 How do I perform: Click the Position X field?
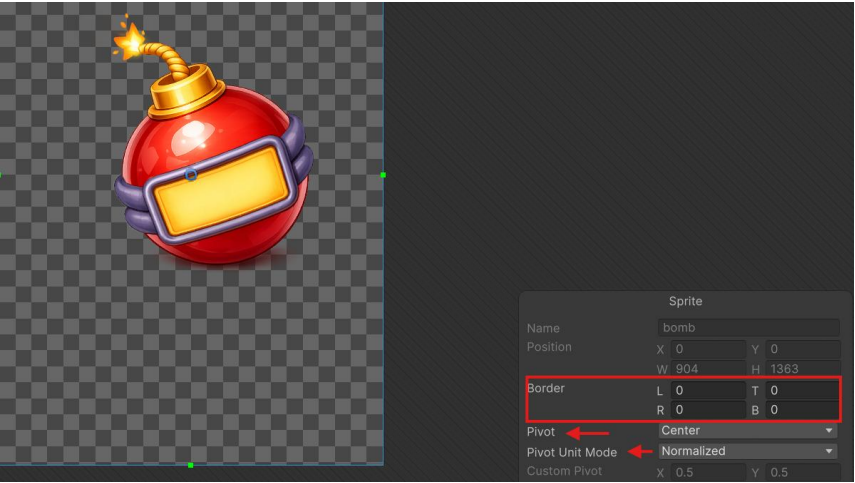(708, 349)
